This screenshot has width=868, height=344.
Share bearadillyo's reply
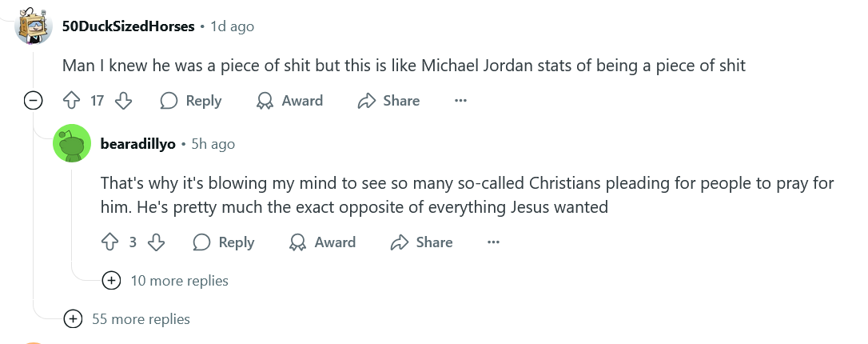tap(422, 242)
